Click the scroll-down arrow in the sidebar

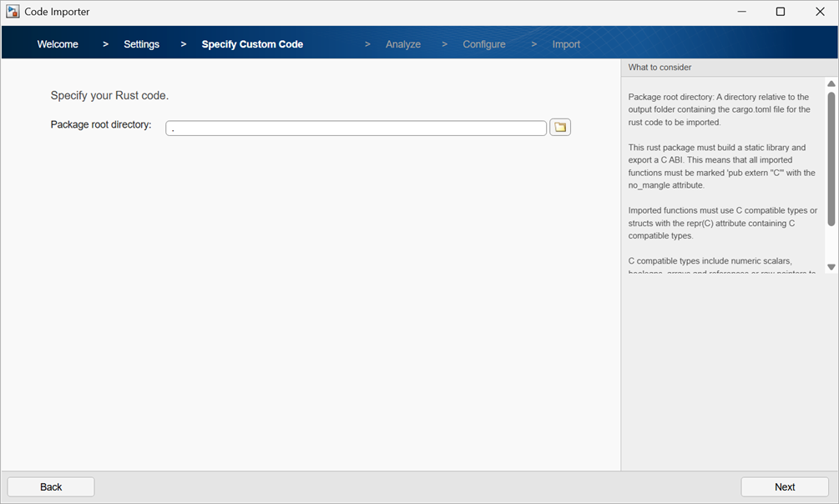click(831, 266)
